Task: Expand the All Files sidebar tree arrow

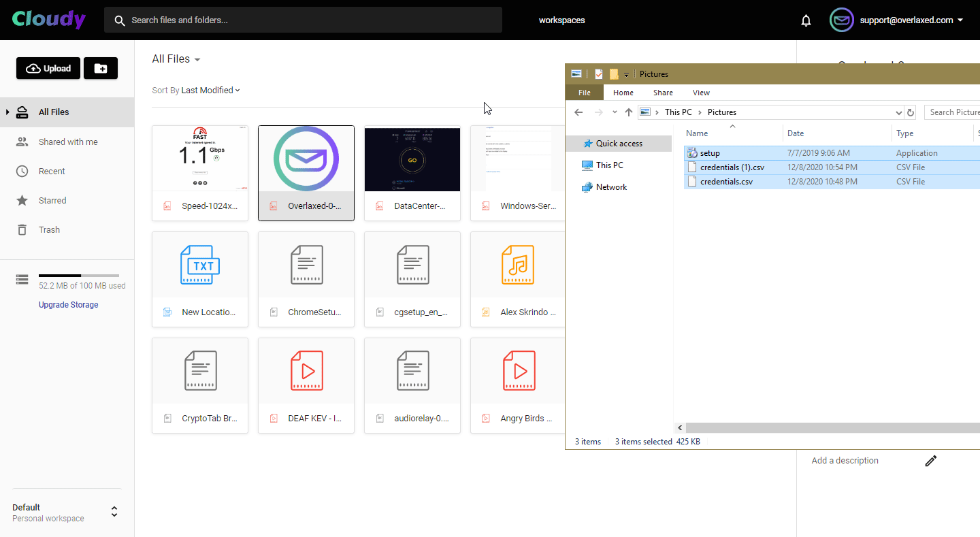Action: [7, 112]
